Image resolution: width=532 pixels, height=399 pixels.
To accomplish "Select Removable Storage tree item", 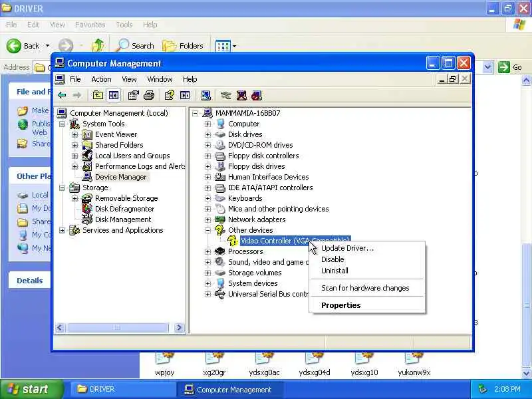I will point(126,198).
